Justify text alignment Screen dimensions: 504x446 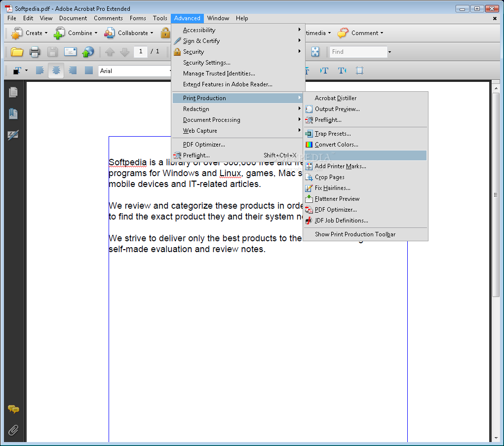pos(89,71)
